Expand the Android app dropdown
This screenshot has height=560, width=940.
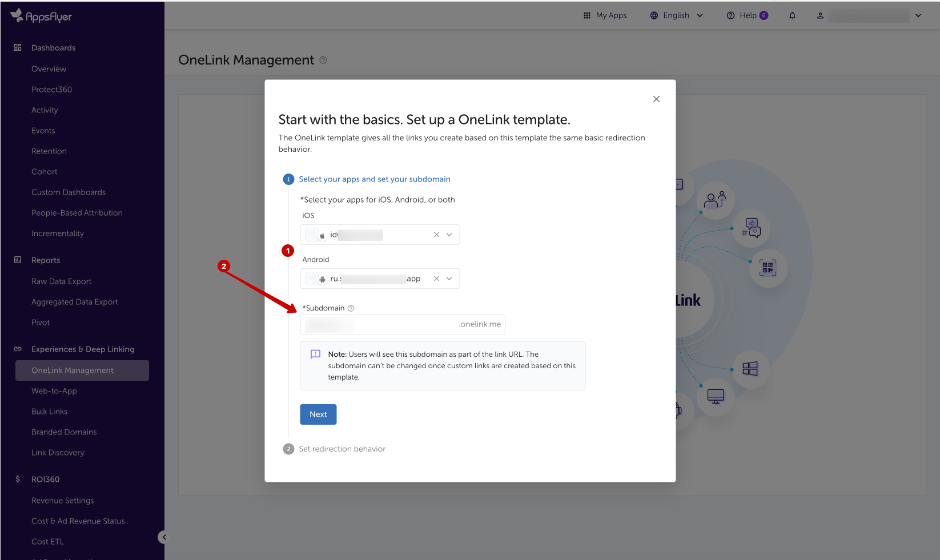(449, 279)
